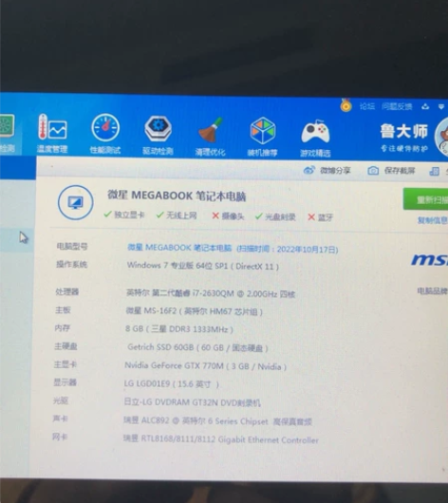Select the Windows 7 专业版 operating system text
The height and width of the screenshot is (503, 448).
203,266
